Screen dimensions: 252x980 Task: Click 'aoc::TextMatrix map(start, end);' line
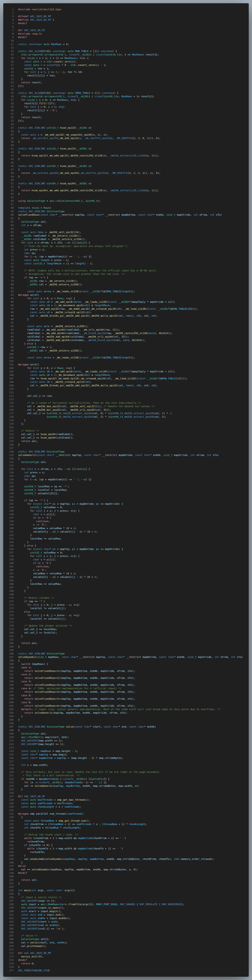[x=45, y=738]
